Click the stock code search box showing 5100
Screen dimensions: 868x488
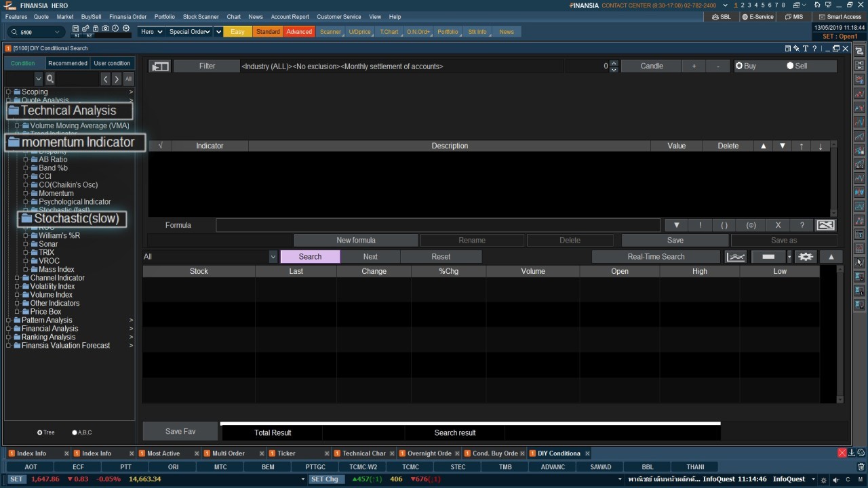point(37,32)
